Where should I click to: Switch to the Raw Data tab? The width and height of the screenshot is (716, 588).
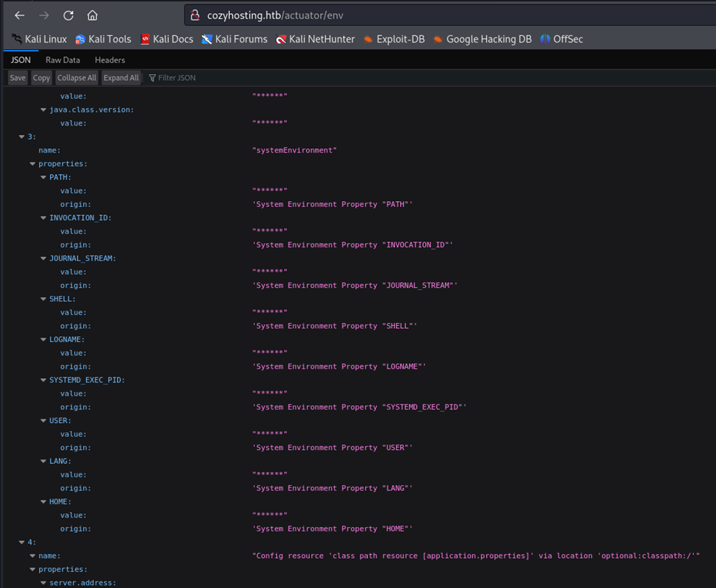(62, 59)
